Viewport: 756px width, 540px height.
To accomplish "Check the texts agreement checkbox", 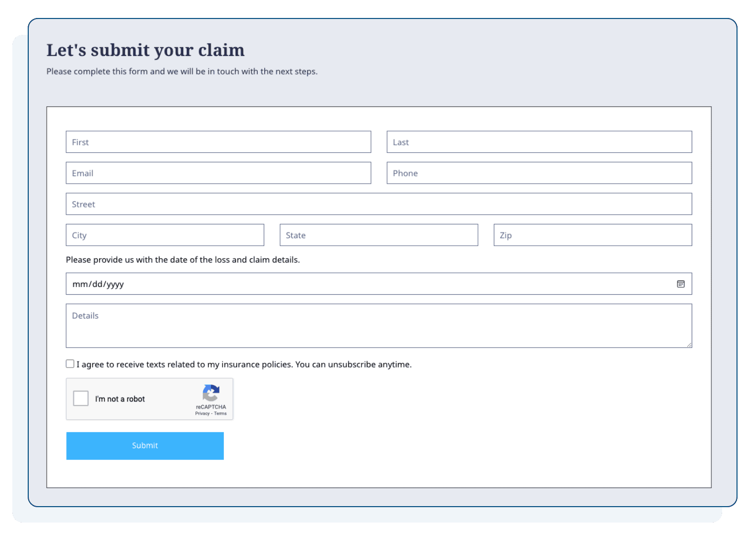I will [70, 363].
